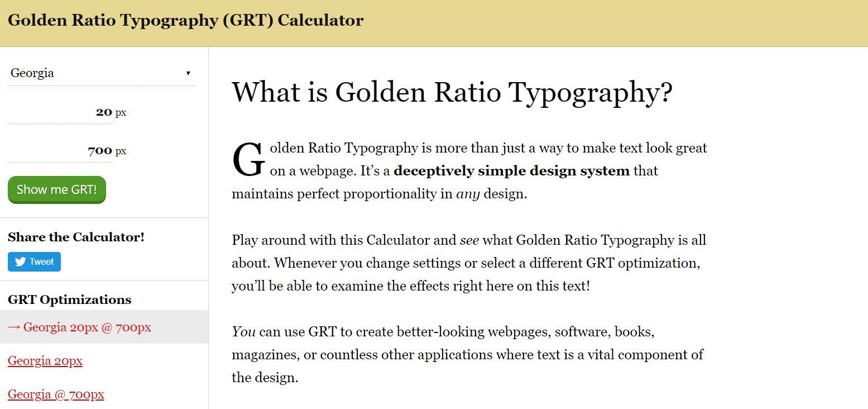Click the What is Golden Ratio Typography? heading
This screenshot has height=409, width=868.
(452, 92)
